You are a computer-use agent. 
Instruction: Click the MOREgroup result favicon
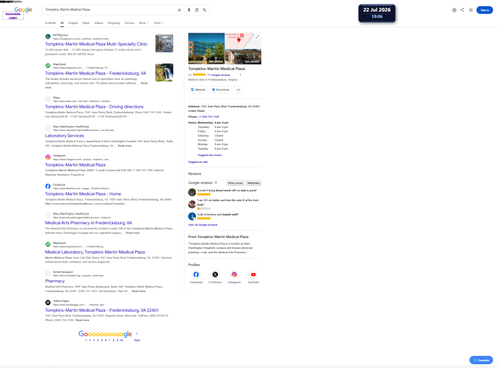pyautogui.click(x=48, y=37)
